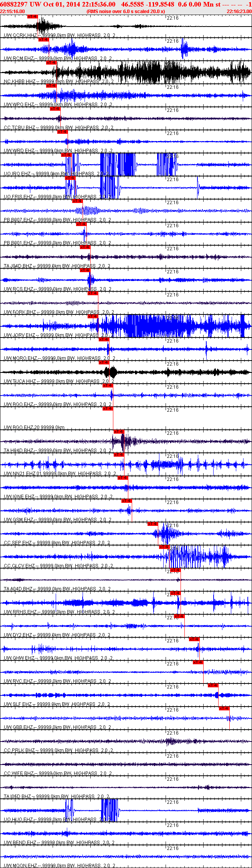Click the PB B007 EHZ station label

point(57,220)
